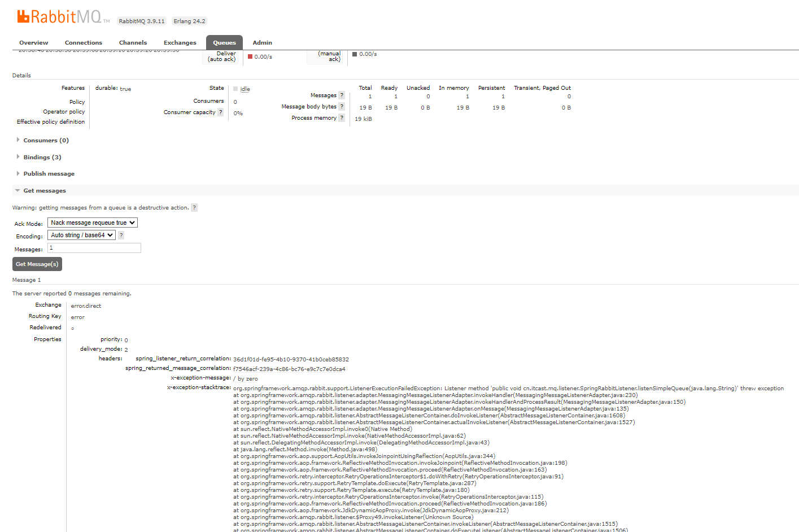Viewport: 799px width, 532px height.
Task: Open help icon beside Consumer capacity
Action: tap(220, 112)
